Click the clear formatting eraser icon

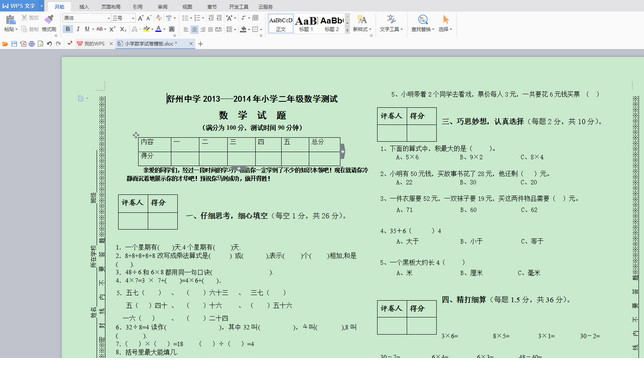tap(159, 18)
